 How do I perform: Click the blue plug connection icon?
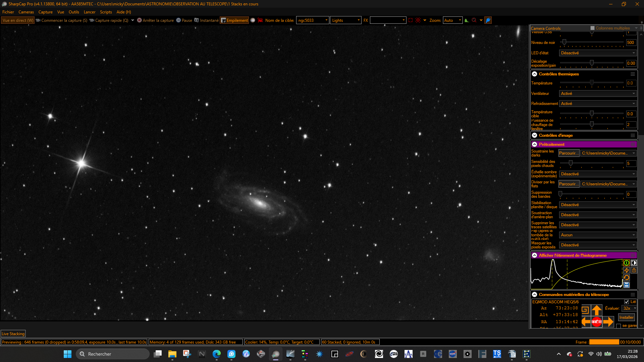pyautogui.click(x=488, y=20)
